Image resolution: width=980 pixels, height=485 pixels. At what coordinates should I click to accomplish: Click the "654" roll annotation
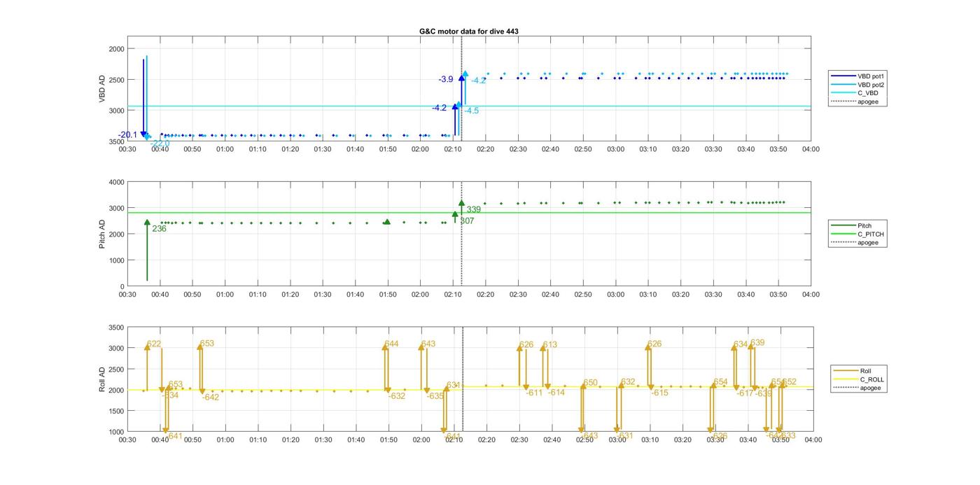coord(721,382)
